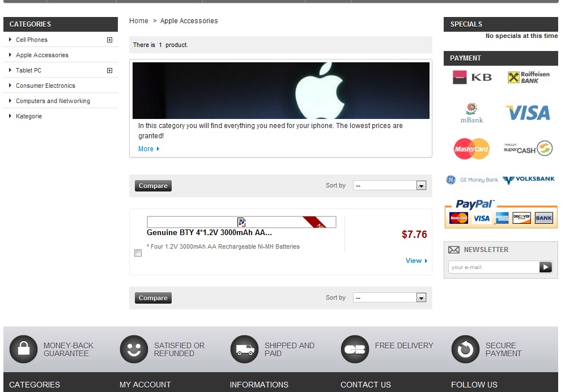Open Kategorie category
The width and height of the screenshot is (561, 392).
tap(29, 116)
